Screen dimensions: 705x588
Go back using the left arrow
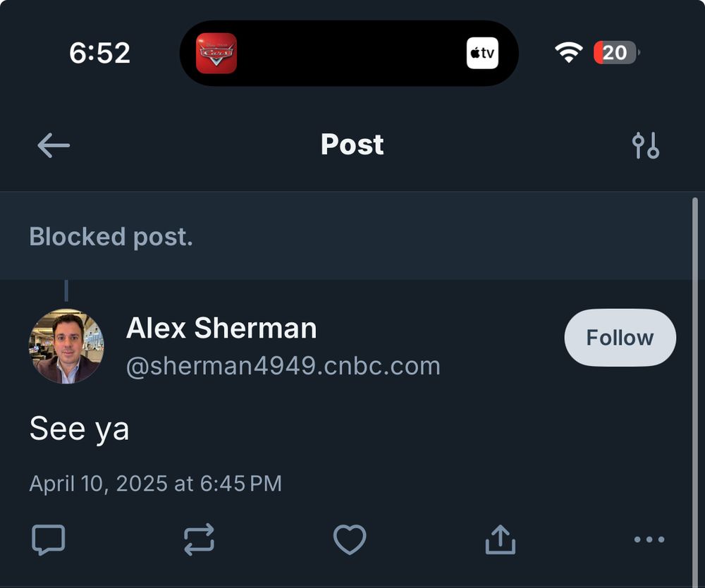[54, 146]
